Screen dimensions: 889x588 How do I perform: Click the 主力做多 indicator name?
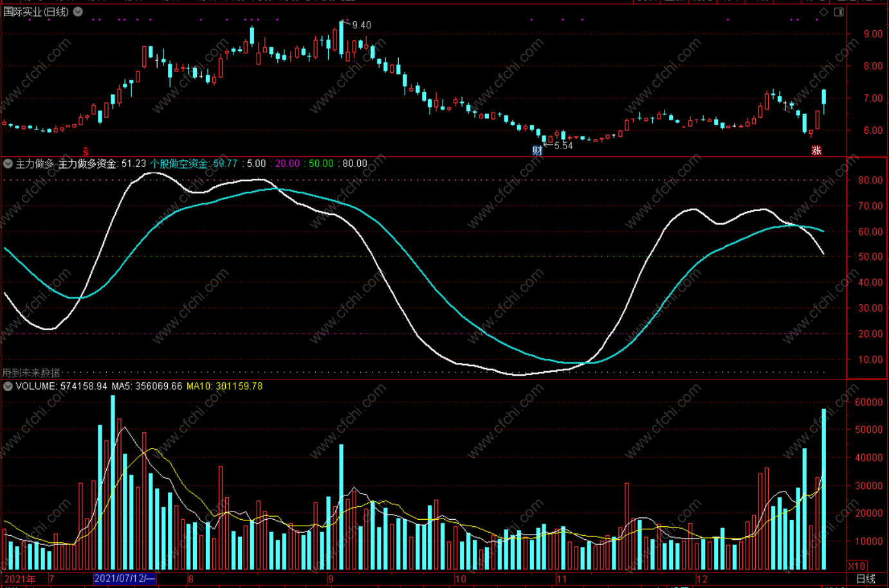pos(35,163)
